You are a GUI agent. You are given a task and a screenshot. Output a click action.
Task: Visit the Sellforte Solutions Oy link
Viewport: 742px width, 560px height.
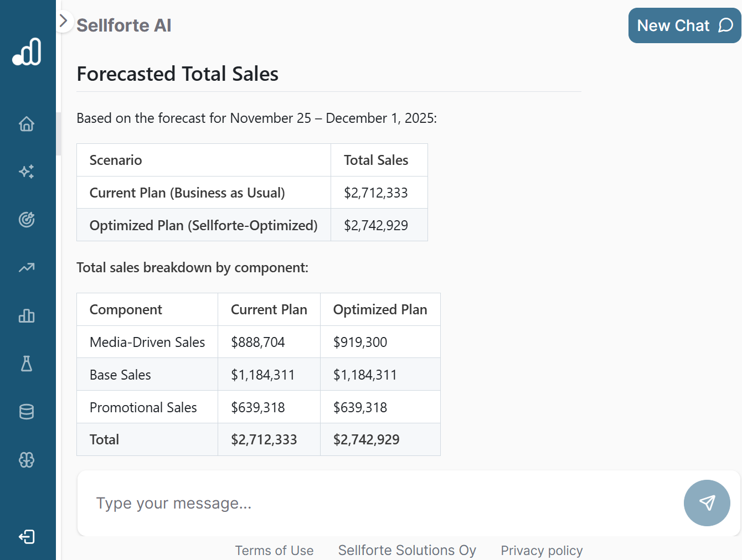(x=407, y=550)
